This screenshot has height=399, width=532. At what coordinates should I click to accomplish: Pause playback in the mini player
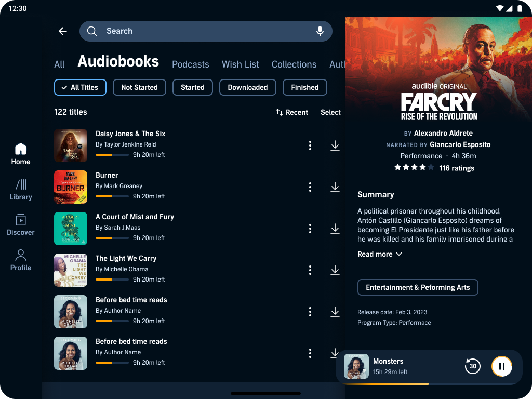pos(501,366)
